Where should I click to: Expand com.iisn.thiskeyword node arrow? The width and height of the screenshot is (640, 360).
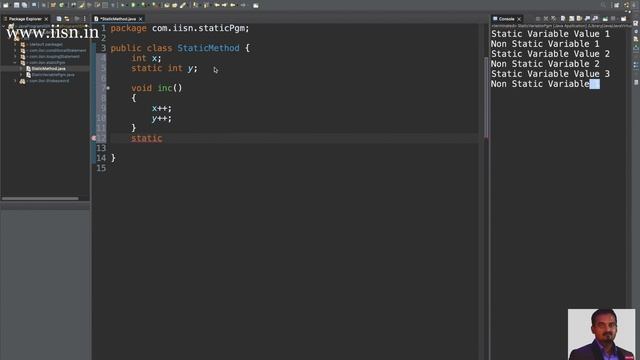pyautogui.click(x=16, y=81)
